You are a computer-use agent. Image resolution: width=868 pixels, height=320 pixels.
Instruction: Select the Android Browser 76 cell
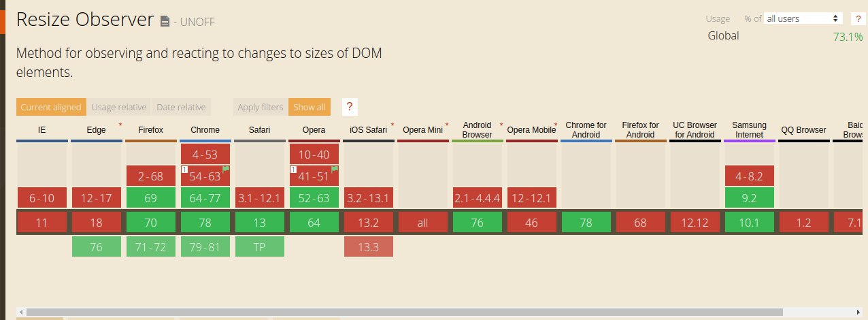[478, 222]
